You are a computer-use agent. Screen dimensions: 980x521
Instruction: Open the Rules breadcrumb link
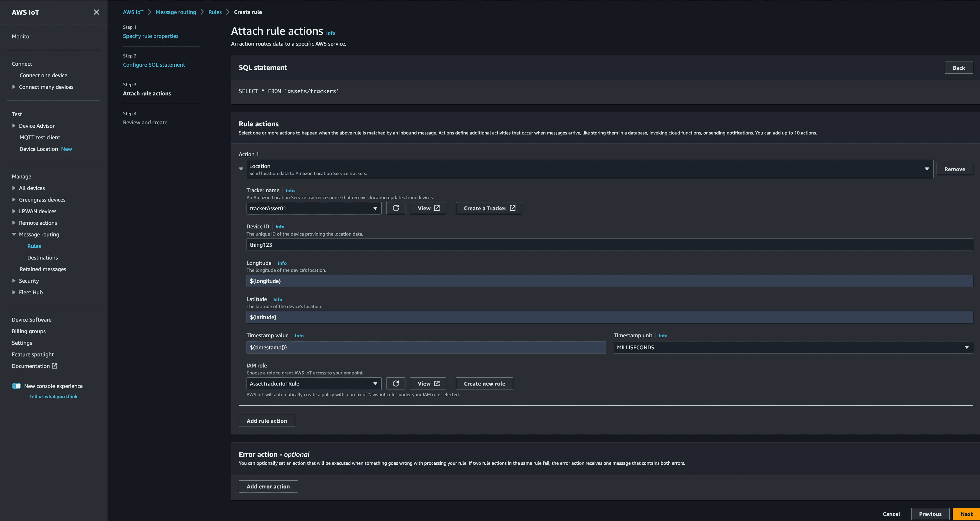215,12
